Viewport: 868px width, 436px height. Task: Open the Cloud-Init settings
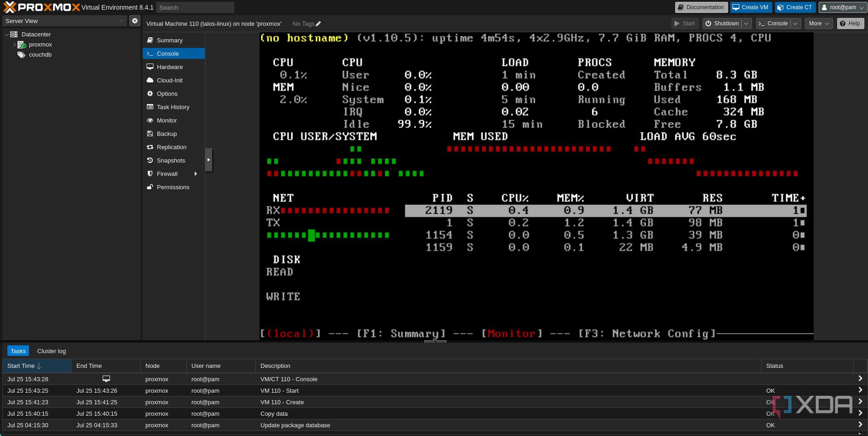169,81
